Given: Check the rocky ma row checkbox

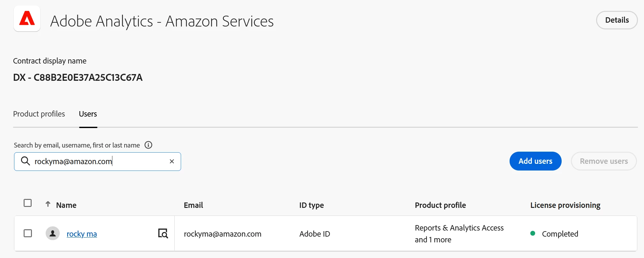Looking at the screenshot, I should (x=28, y=233).
